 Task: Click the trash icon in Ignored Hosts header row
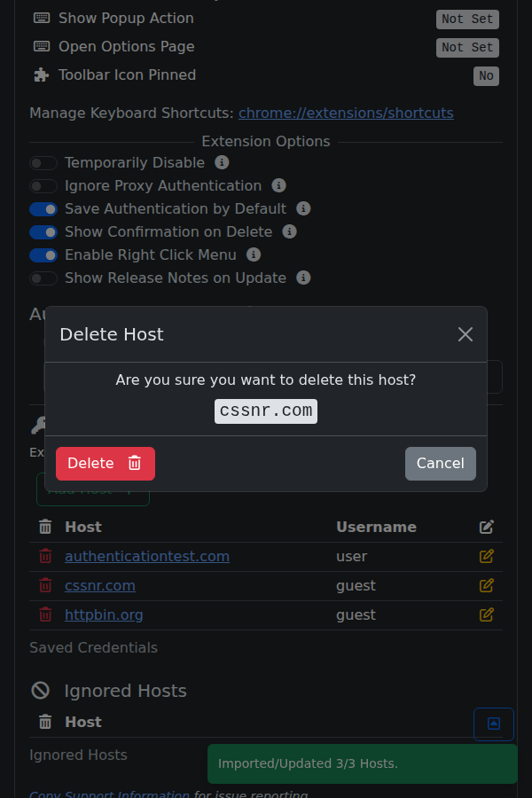point(44,722)
